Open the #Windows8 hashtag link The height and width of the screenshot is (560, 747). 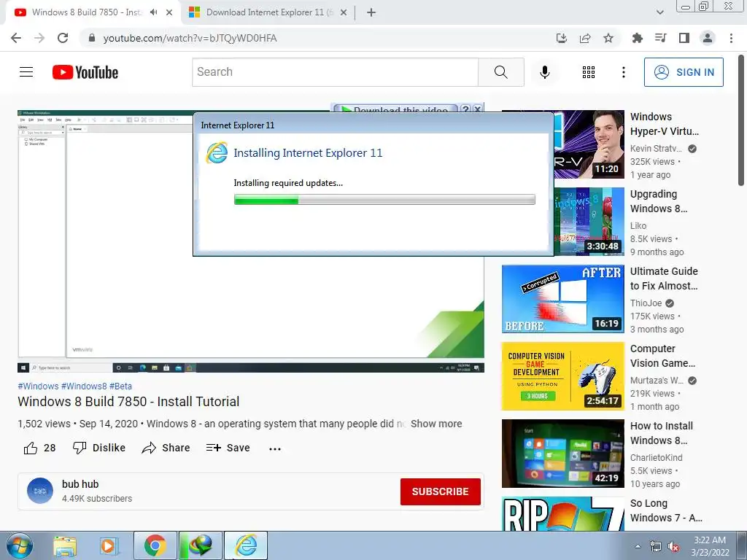pyautogui.click(x=84, y=386)
